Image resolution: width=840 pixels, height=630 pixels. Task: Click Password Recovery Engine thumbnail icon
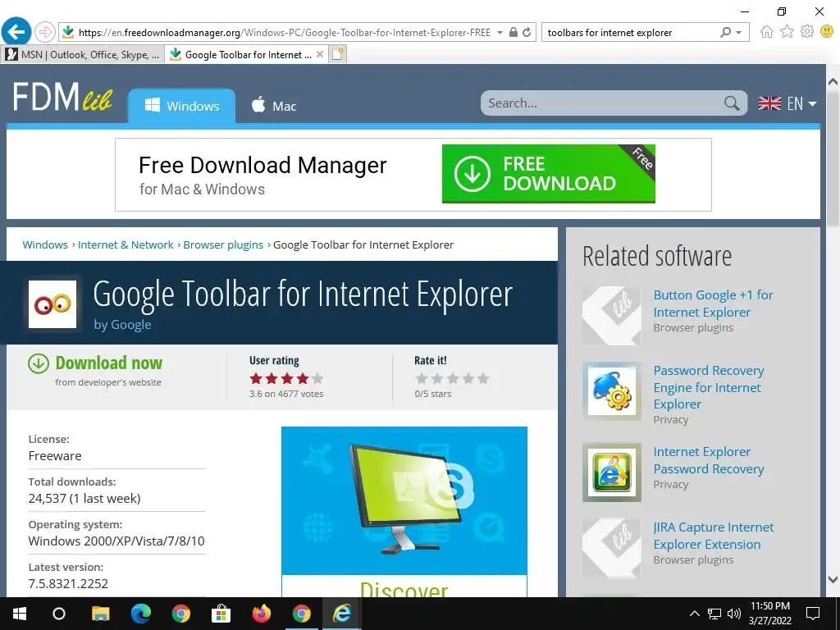tap(612, 391)
